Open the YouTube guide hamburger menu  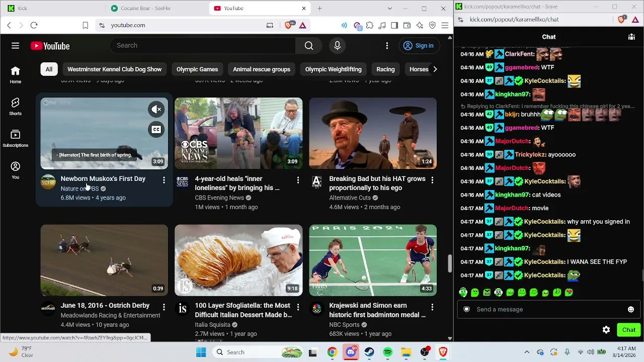point(16,46)
